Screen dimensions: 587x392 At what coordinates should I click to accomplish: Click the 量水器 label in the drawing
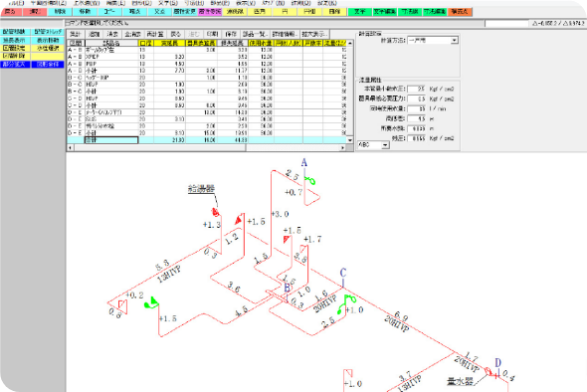click(460, 381)
